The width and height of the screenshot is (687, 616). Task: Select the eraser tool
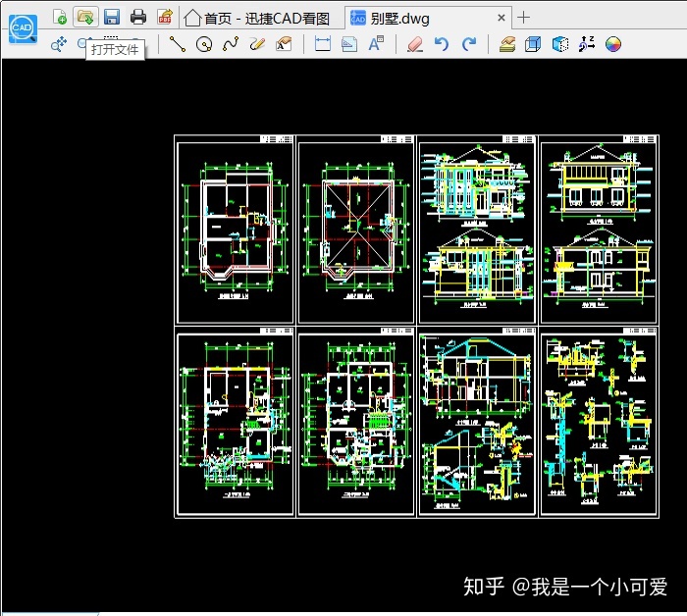(415, 44)
